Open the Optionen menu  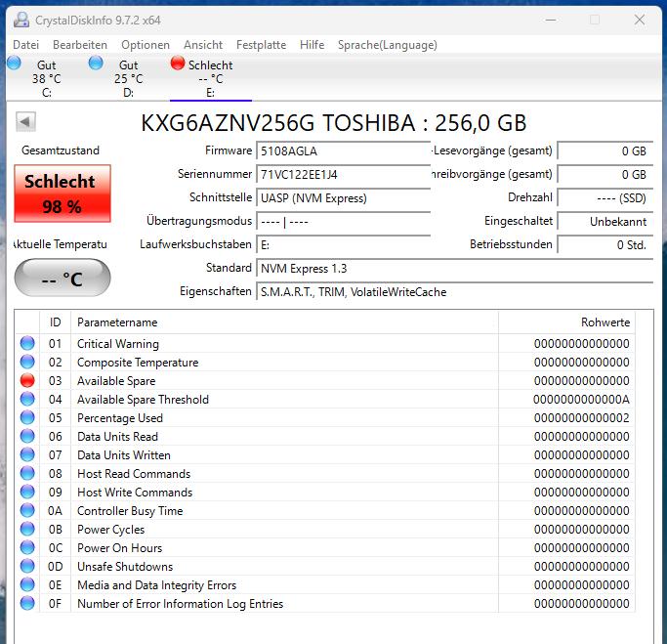pyautogui.click(x=146, y=45)
